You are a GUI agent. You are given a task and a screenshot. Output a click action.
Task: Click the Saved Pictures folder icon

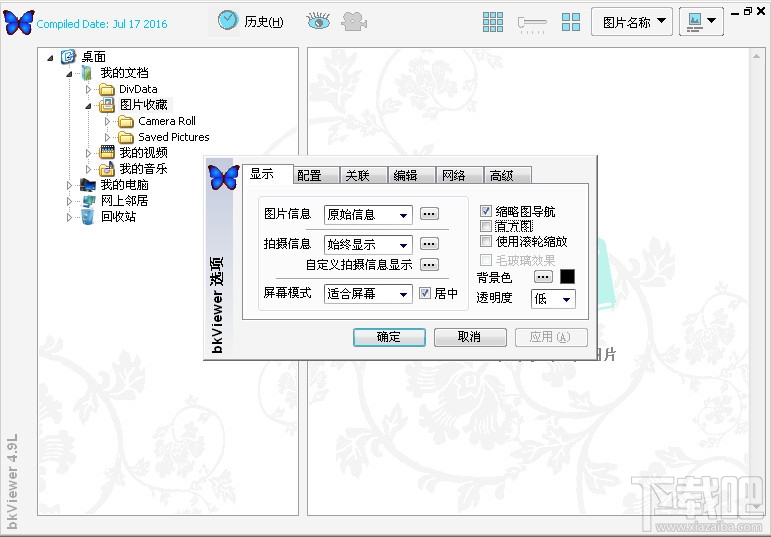[126, 137]
